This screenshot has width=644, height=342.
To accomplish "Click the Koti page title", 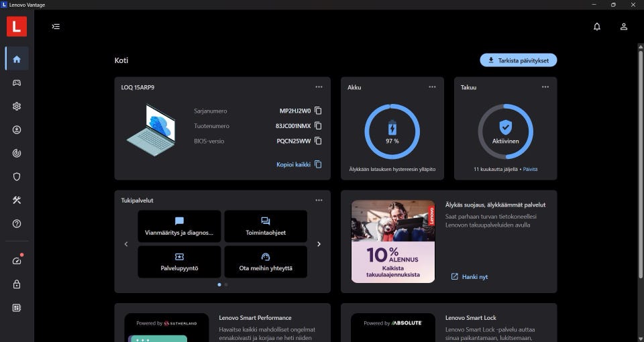I will point(121,60).
